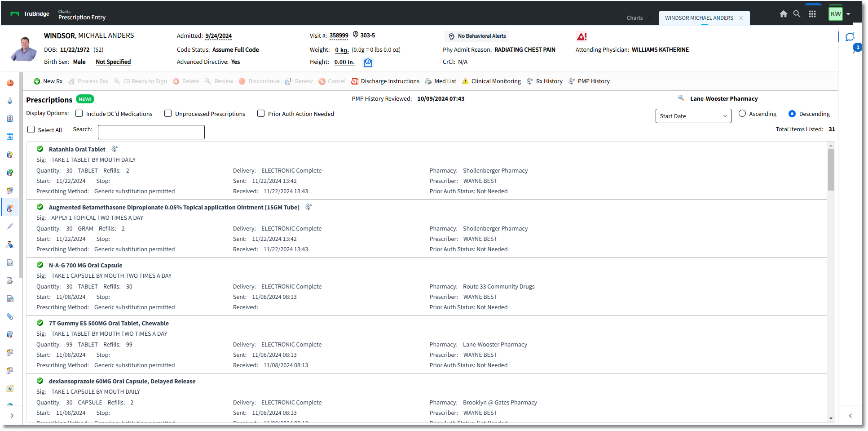Click the red allergy alert icon
Image resolution: width=868 pixels, height=431 pixels.
pyautogui.click(x=582, y=36)
